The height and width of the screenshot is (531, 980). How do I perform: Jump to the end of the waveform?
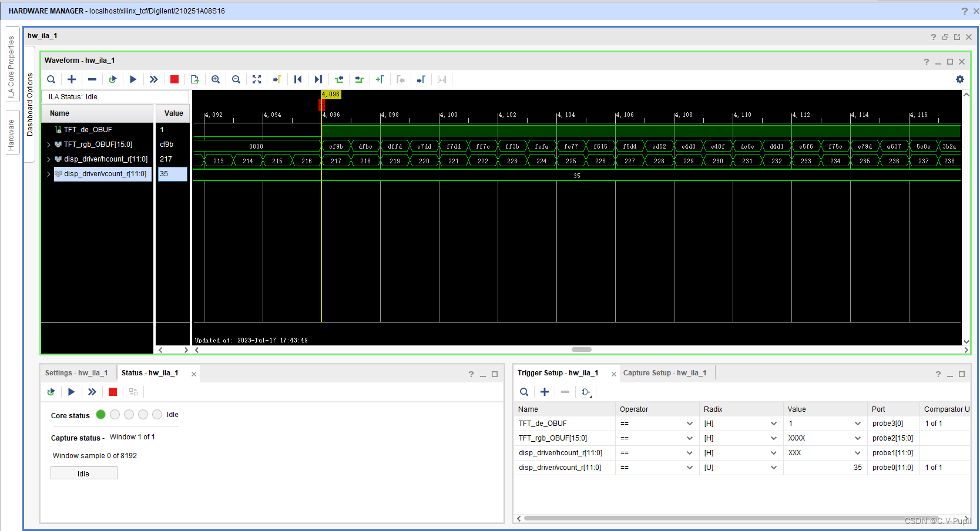click(318, 79)
